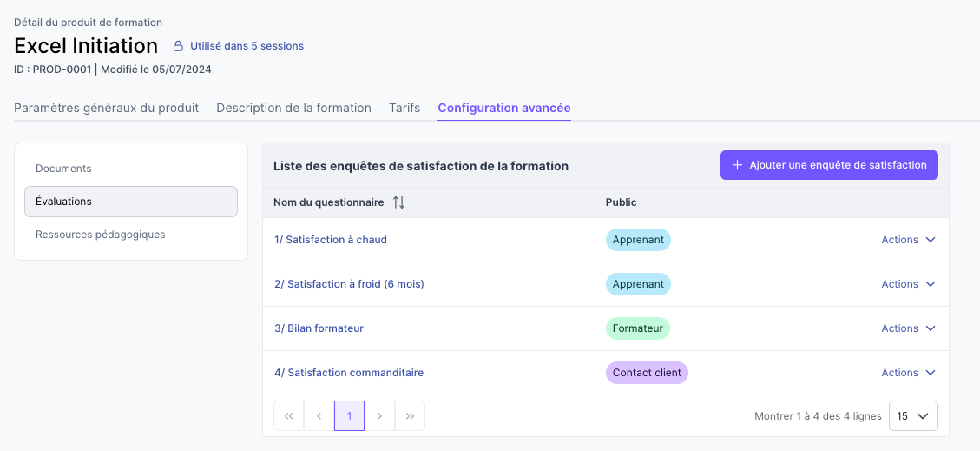Select Documents in the side menu
Image resolution: width=980 pixels, height=451 pixels.
[x=130, y=169]
